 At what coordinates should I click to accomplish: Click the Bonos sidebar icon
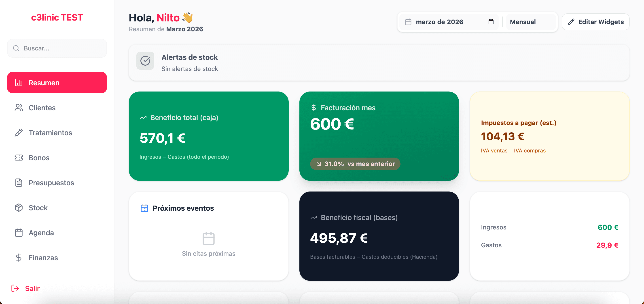click(x=19, y=158)
